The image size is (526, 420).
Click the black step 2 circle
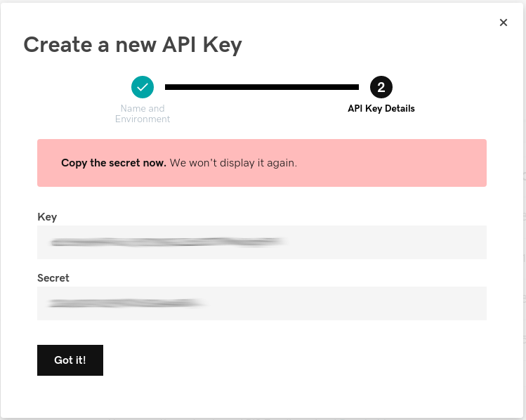coord(381,87)
